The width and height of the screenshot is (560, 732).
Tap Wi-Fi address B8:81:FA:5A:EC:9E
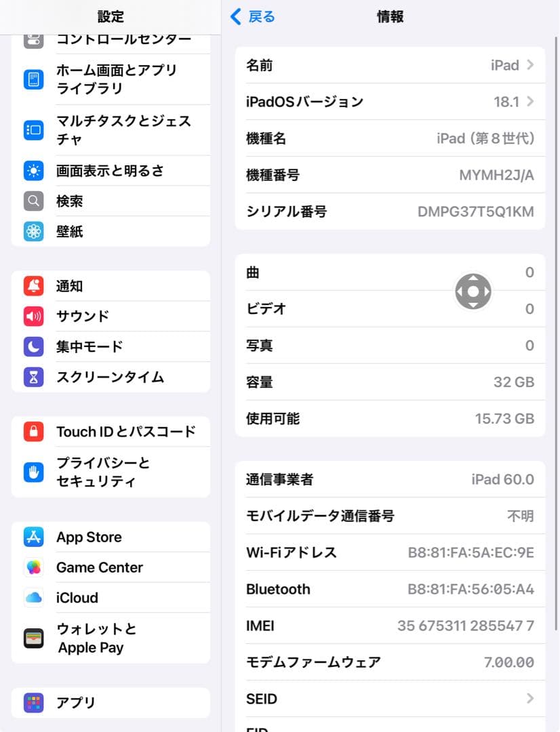click(471, 552)
